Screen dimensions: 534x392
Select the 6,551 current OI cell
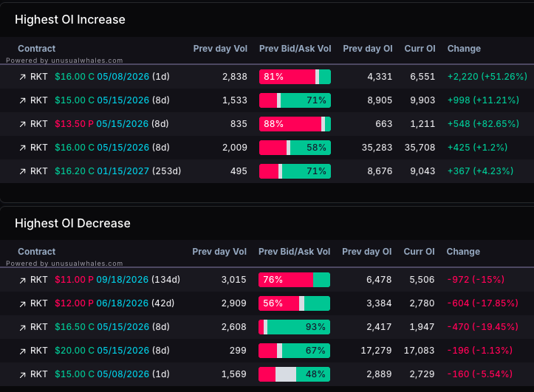(422, 77)
